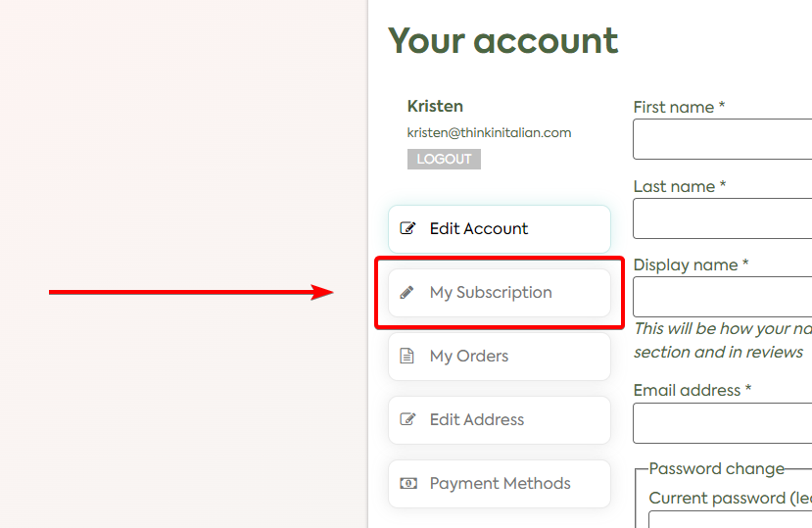Open the Payment Methods section
Viewport: 812px width, 528px height.
500,484
